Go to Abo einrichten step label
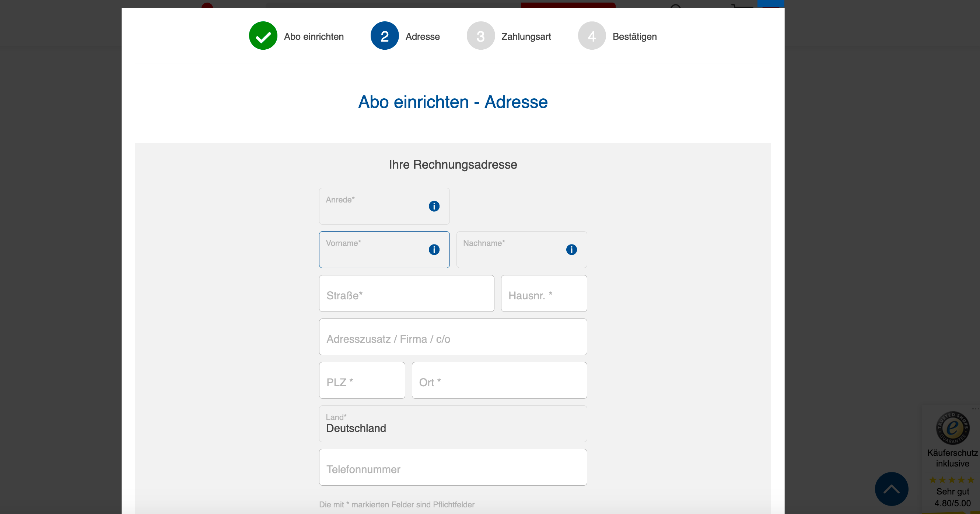 (x=314, y=36)
